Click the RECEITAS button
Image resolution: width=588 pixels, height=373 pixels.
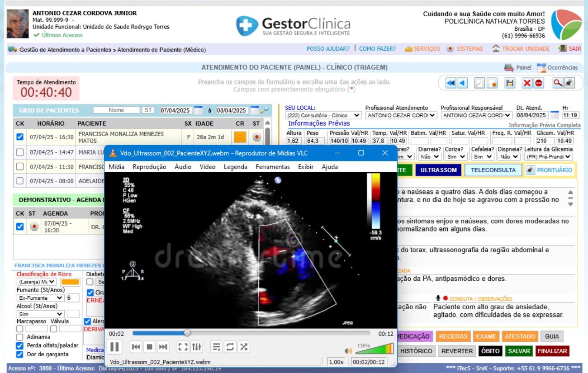453,336
